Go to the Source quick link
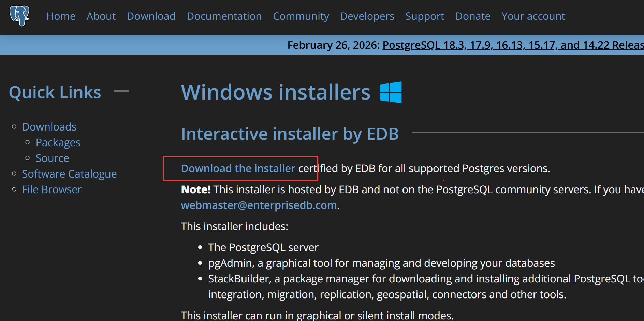Viewport: 644px width, 321px height. [52, 158]
